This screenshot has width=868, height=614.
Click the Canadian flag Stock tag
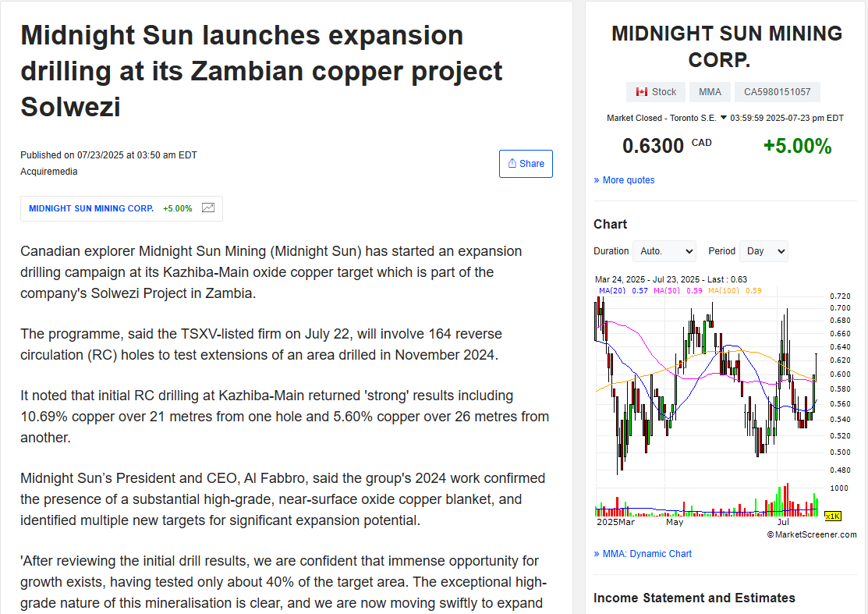click(656, 92)
